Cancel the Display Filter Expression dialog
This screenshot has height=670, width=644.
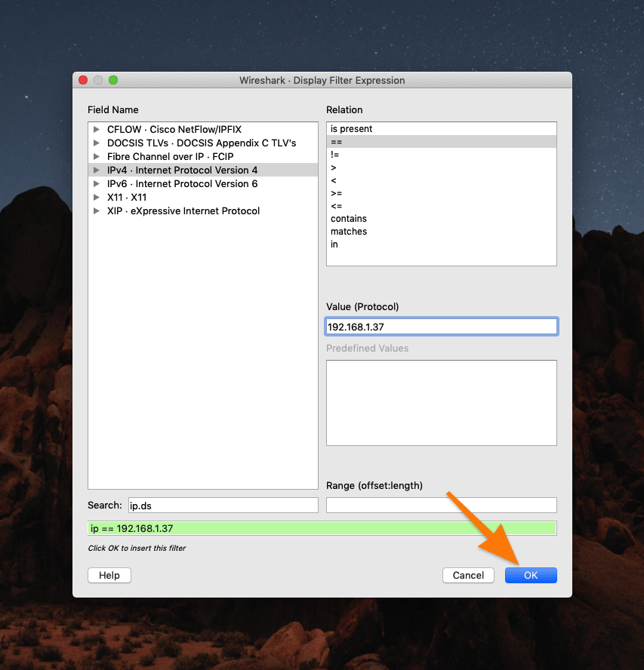pos(468,575)
